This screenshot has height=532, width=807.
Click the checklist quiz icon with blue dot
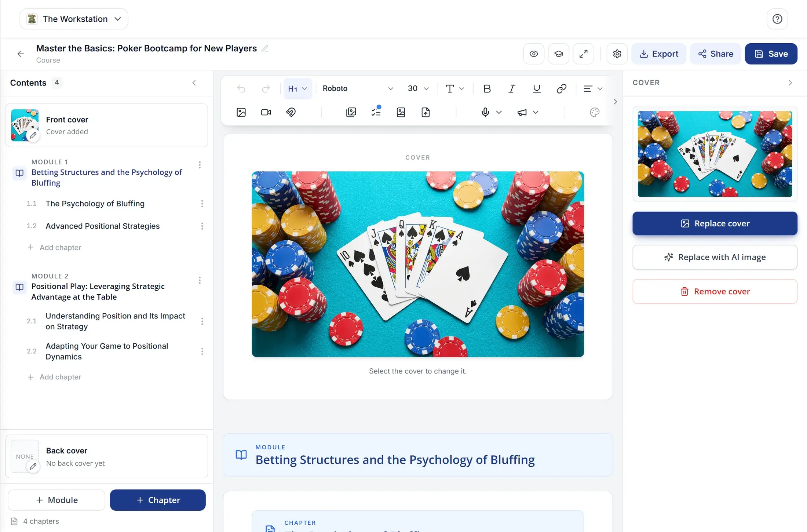(376, 112)
